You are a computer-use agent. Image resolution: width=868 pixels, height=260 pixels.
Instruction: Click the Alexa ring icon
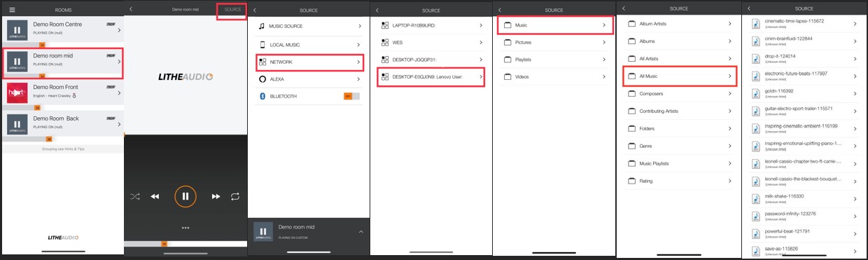tap(262, 79)
